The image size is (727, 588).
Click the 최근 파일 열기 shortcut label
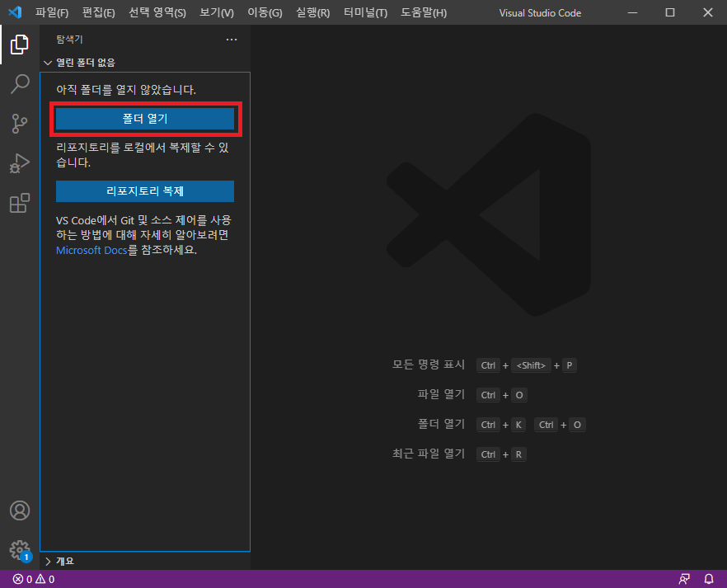tap(429, 454)
